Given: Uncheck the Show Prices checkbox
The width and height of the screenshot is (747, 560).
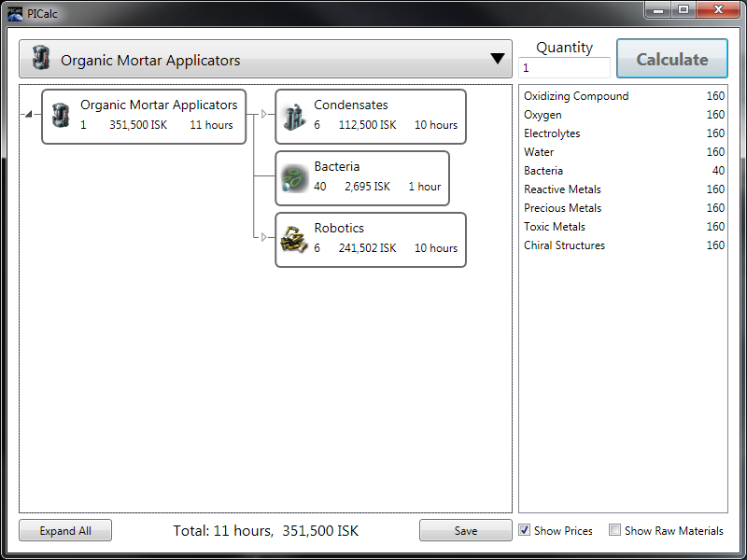Looking at the screenshot, I should pyautogui.click(x=525, y=530).
